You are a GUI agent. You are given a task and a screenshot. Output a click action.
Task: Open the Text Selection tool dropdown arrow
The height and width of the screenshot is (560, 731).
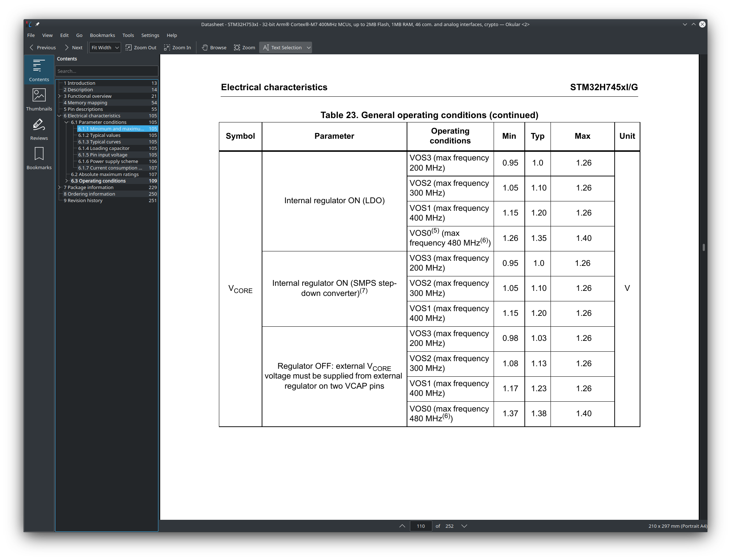pos(309,47)
